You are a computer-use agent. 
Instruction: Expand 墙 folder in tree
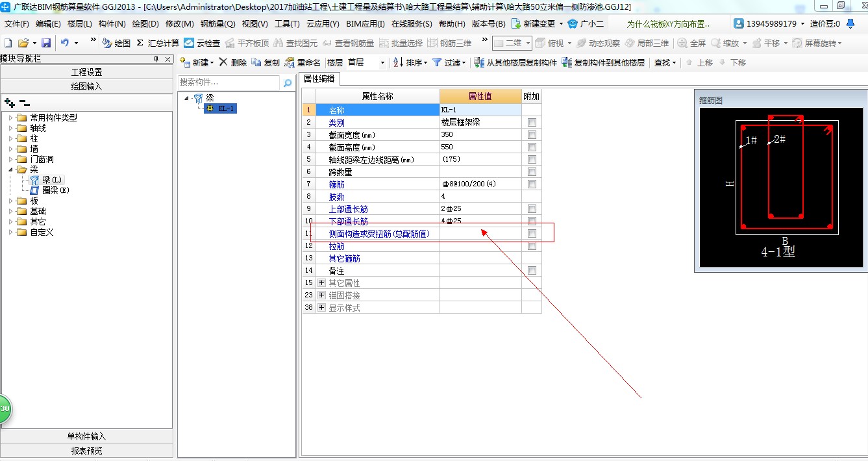pyautogui.click(x=11, y=149)
